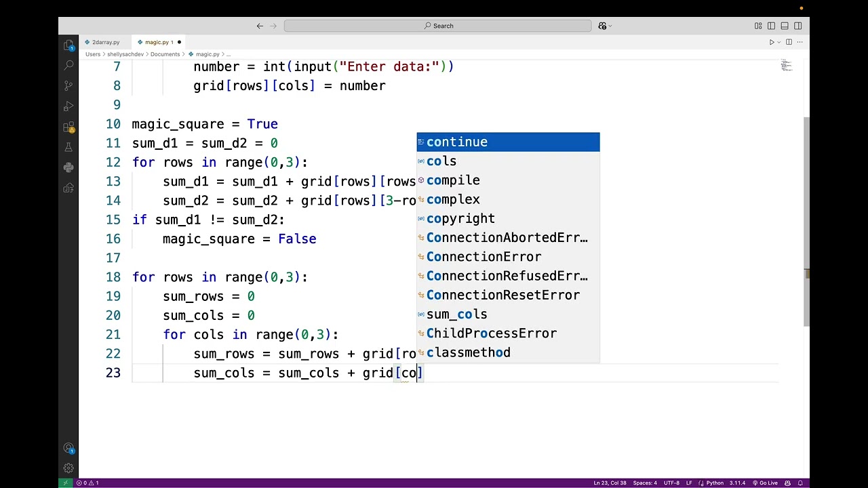868x488 pixels.
Task: Select the shellysachdev breadcrumb
Action: tap(125, 54)
